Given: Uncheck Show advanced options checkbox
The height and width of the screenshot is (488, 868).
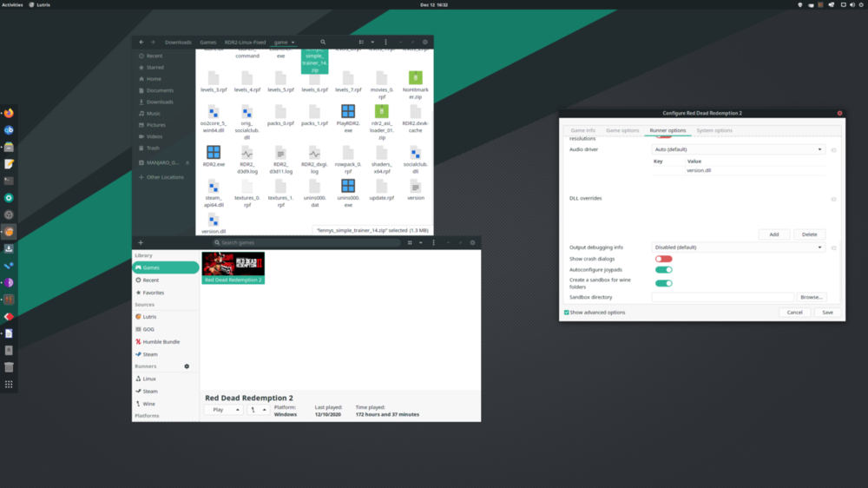Looking at the screenshot, I should [x=567, y=312].
